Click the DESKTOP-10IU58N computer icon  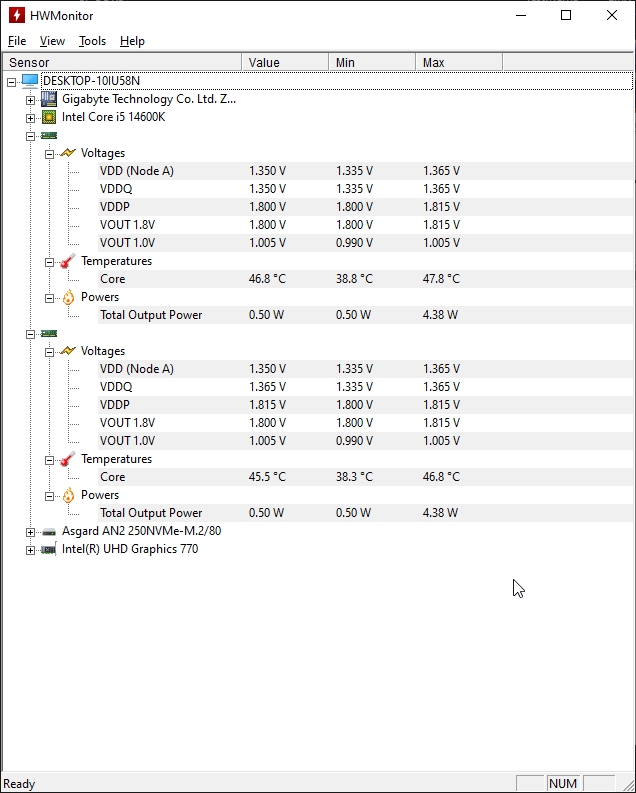tap(30, 81)
